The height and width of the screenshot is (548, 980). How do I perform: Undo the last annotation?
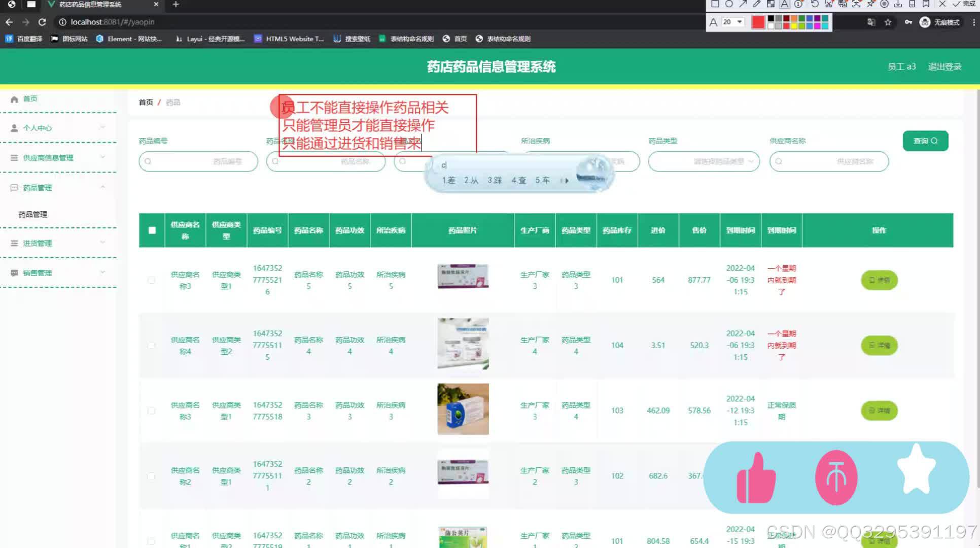[815, 4]
